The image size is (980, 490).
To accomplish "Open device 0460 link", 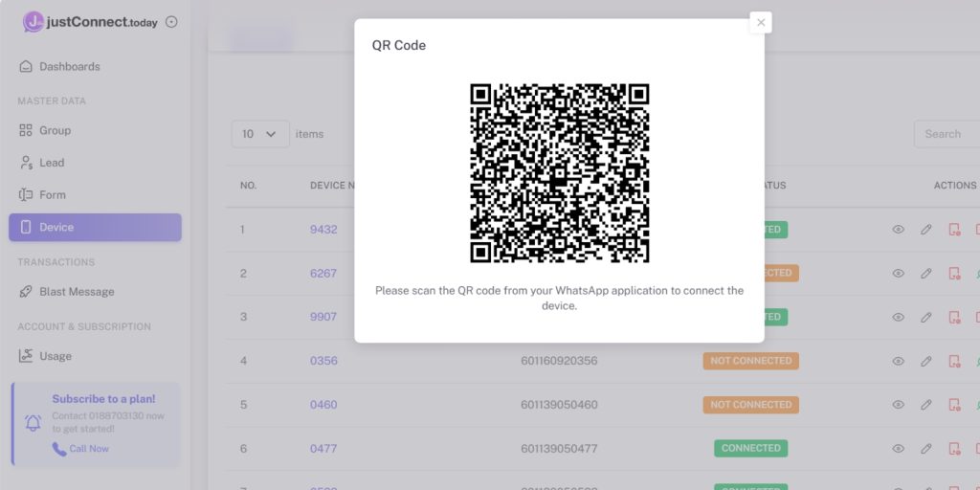I will 323,405.
